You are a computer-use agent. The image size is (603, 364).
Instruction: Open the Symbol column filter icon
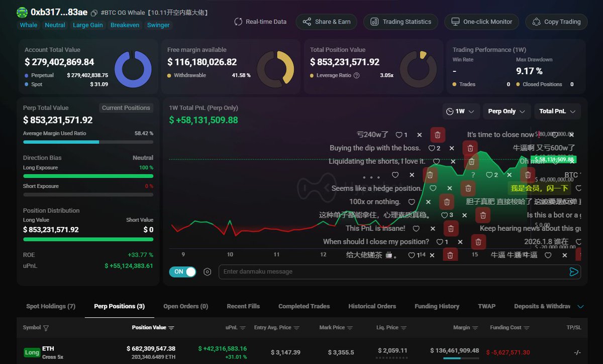[46, 328]
